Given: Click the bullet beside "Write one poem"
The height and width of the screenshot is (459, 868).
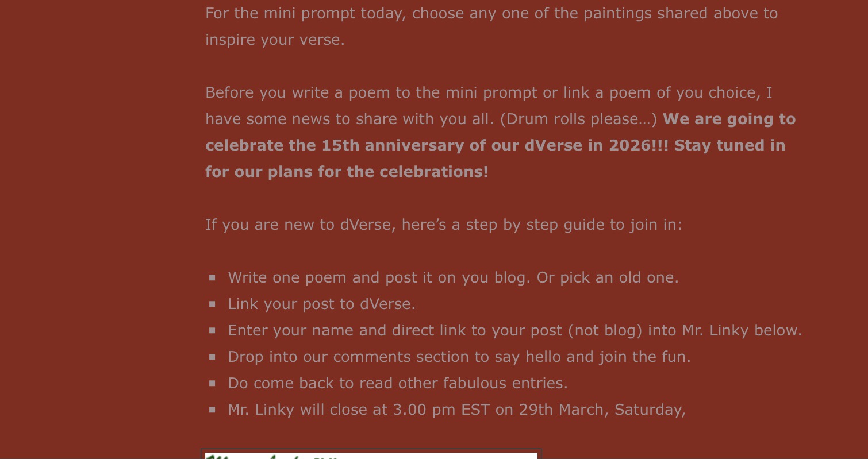Looking at the screenshot, I should (213, 277).
